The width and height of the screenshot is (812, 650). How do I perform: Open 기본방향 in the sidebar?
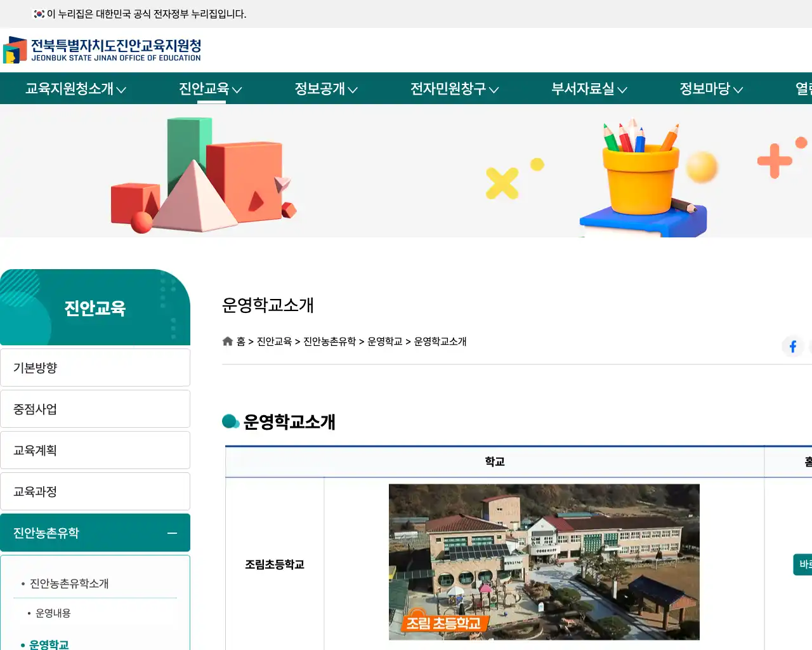click(95, 367)
